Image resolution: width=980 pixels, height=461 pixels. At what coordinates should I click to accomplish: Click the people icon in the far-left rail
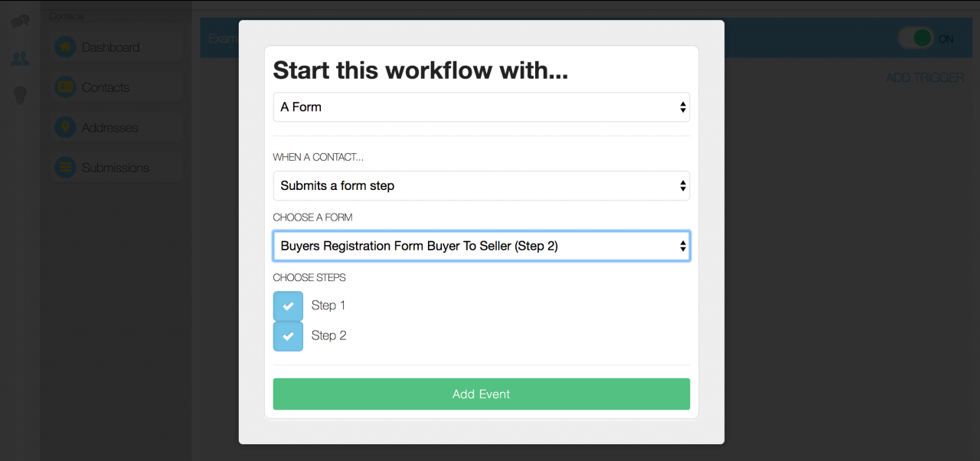(20, 57)
